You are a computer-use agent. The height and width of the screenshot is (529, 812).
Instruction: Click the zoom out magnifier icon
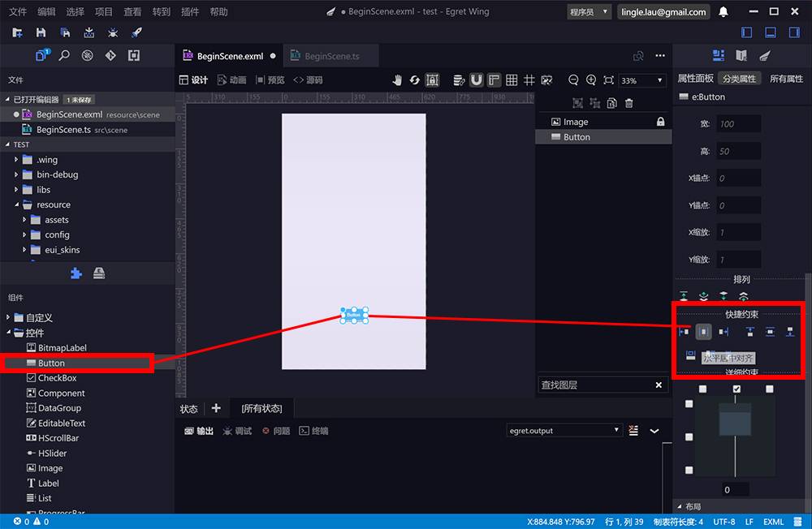tap(572, 80)
